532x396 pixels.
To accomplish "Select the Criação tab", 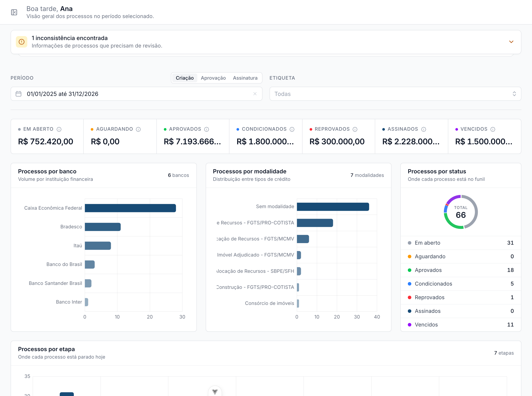I will 185,78.
